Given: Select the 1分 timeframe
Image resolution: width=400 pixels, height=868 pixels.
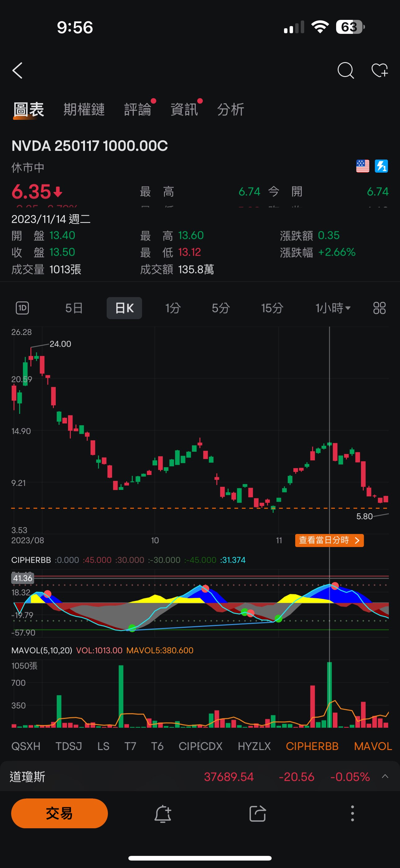Looking at the screenshot, I should tap(173, 308).
